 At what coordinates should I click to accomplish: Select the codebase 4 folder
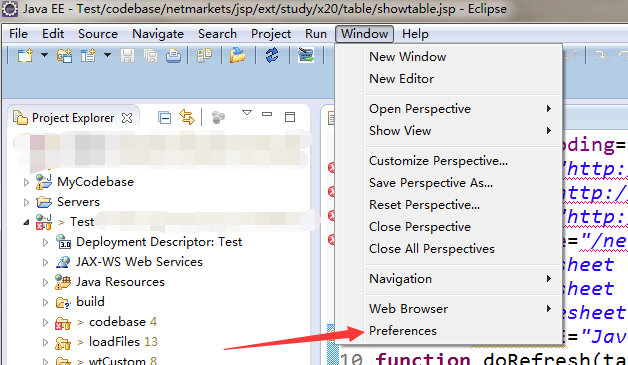[123, 322]
